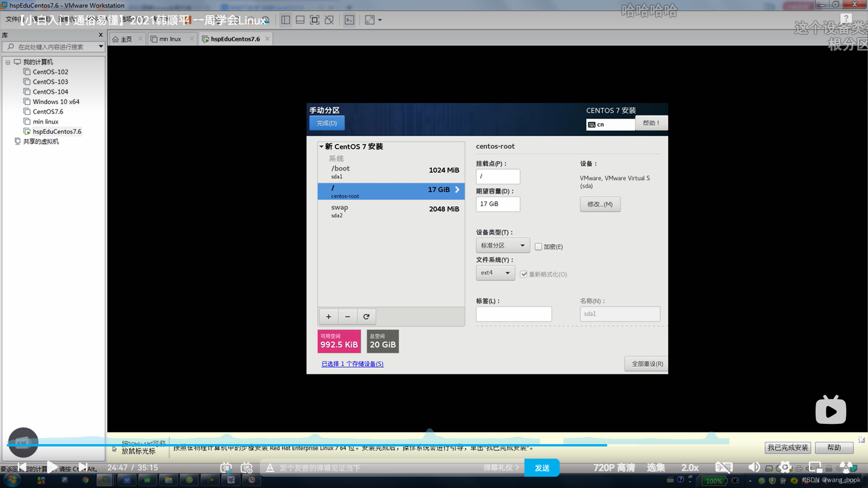Open the 选集 episode list
The width and height of the screenshot is (868, 488).
pyautogui.click(x=656, y=468)
